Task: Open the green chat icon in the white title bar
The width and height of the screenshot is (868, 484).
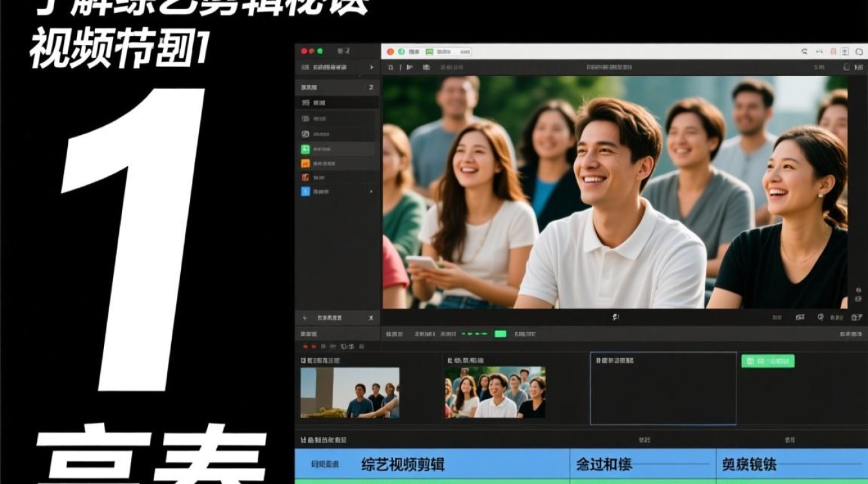Action: coord(430,52)
